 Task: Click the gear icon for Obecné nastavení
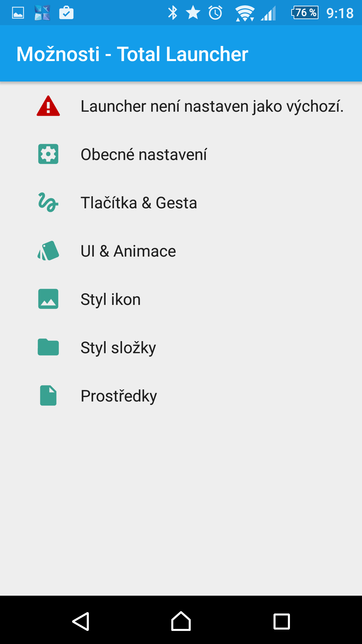48,154
